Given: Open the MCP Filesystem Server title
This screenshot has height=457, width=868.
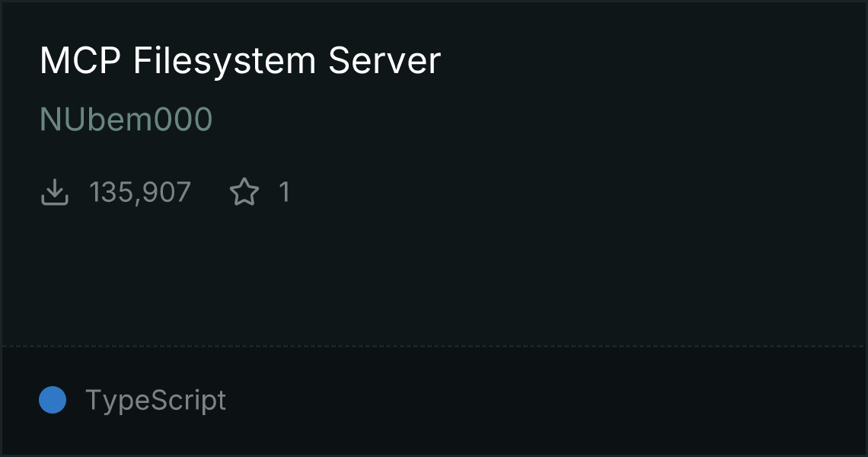Looking at the screenshot, I should pos(241,60).
